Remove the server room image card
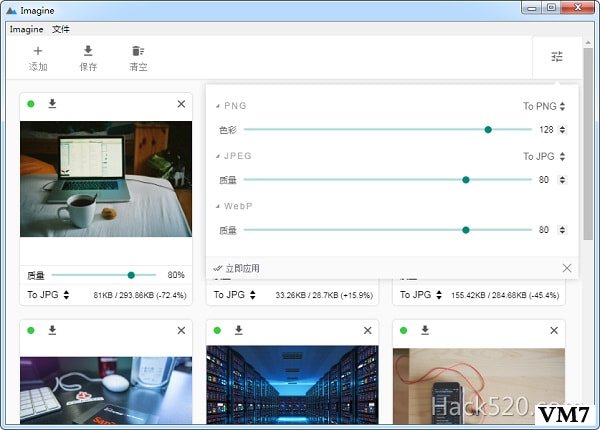This screenshot has width=600, height=430. [368, 331]
